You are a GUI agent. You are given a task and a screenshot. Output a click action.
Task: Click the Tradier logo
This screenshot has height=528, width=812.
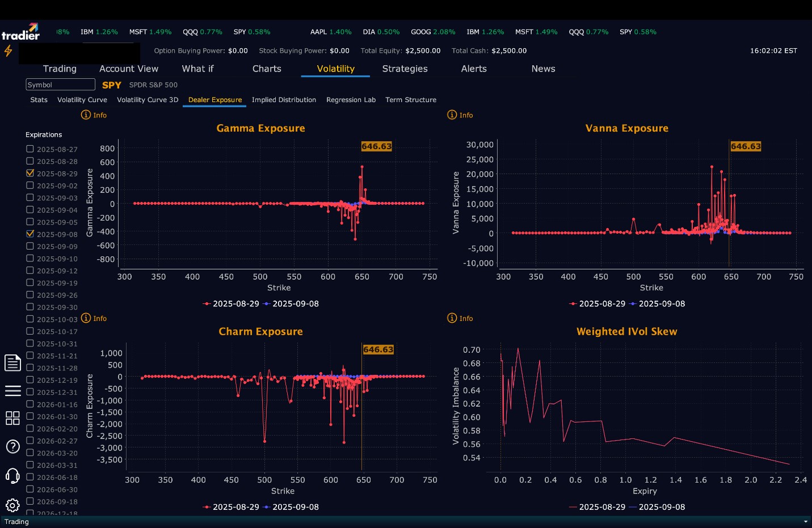(x=20, y=32)
